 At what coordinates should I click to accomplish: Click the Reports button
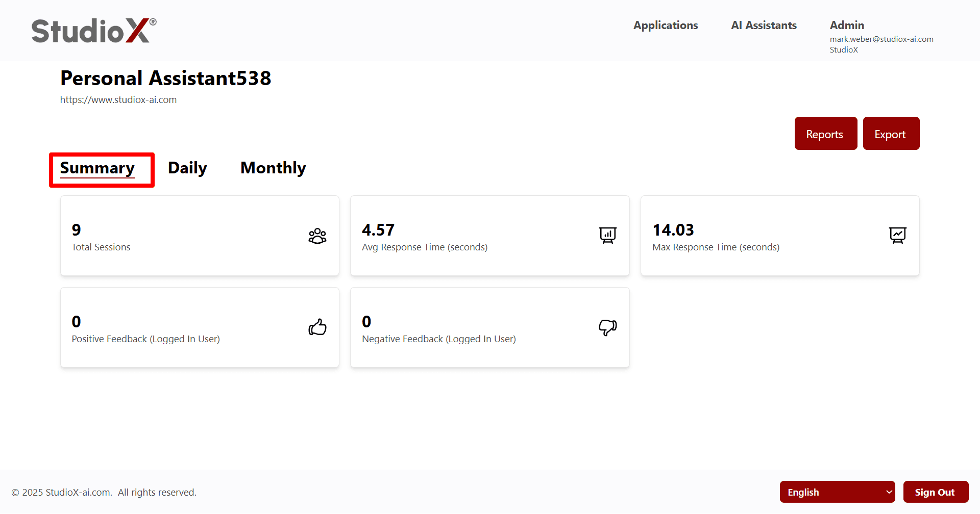click(825, 133)
